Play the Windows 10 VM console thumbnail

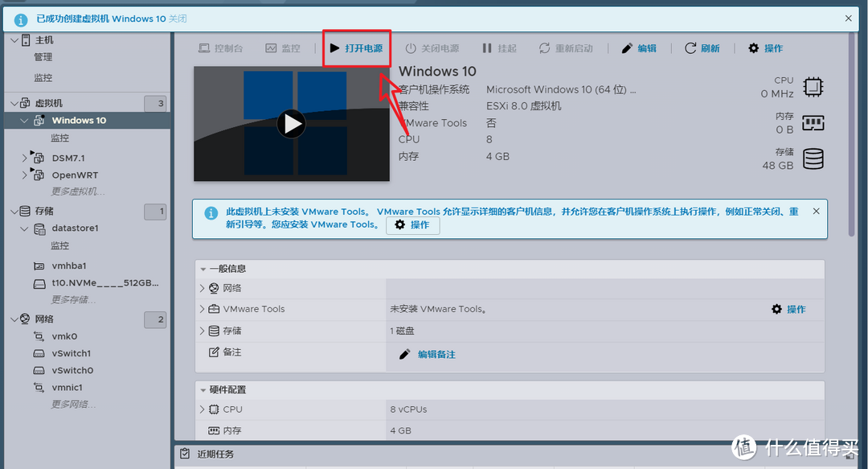pyautogui.click(x=291, y=124)
